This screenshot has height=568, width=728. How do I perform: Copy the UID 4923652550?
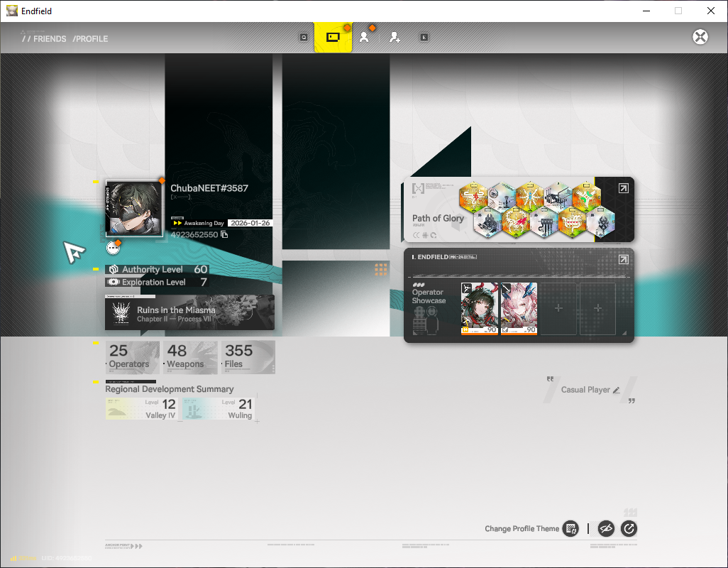point(224,234)
